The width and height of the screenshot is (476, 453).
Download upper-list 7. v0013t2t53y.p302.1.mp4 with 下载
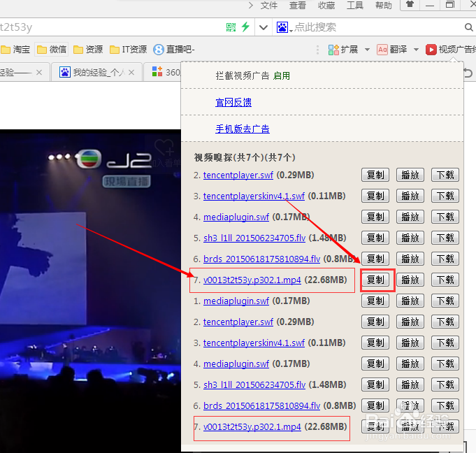[x=445, y=280]
